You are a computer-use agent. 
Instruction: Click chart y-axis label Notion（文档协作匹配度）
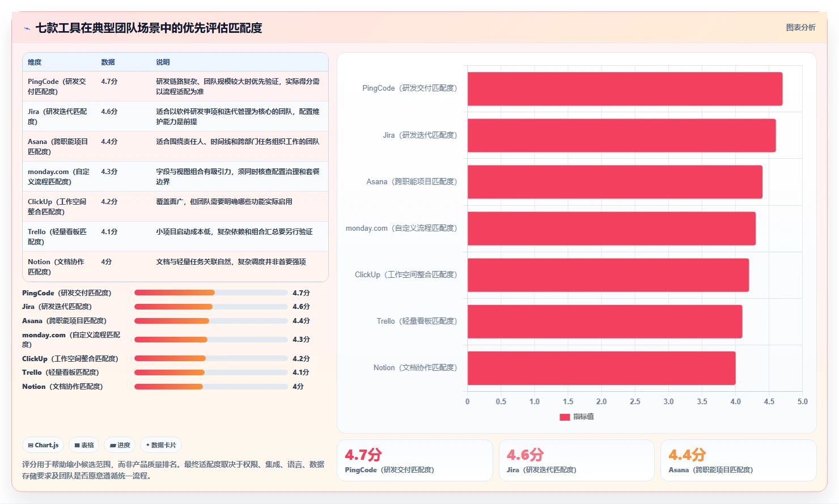[415, 368]
